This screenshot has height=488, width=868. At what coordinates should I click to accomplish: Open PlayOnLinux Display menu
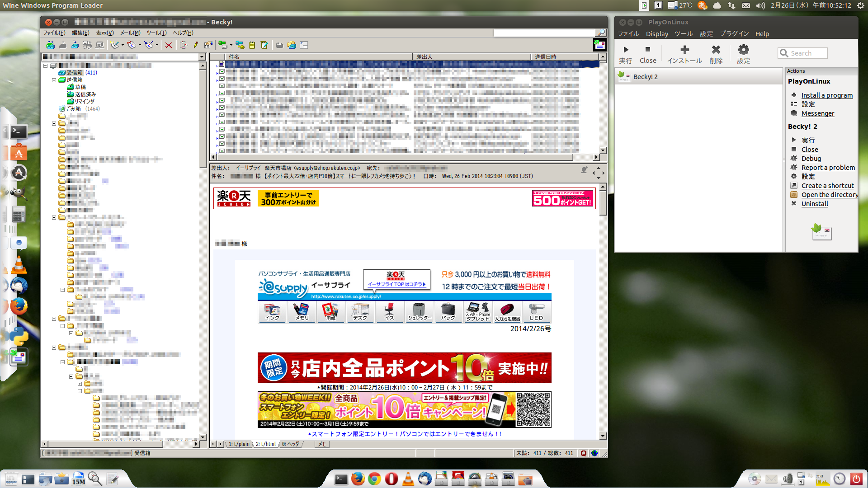[x=657, y=34]
